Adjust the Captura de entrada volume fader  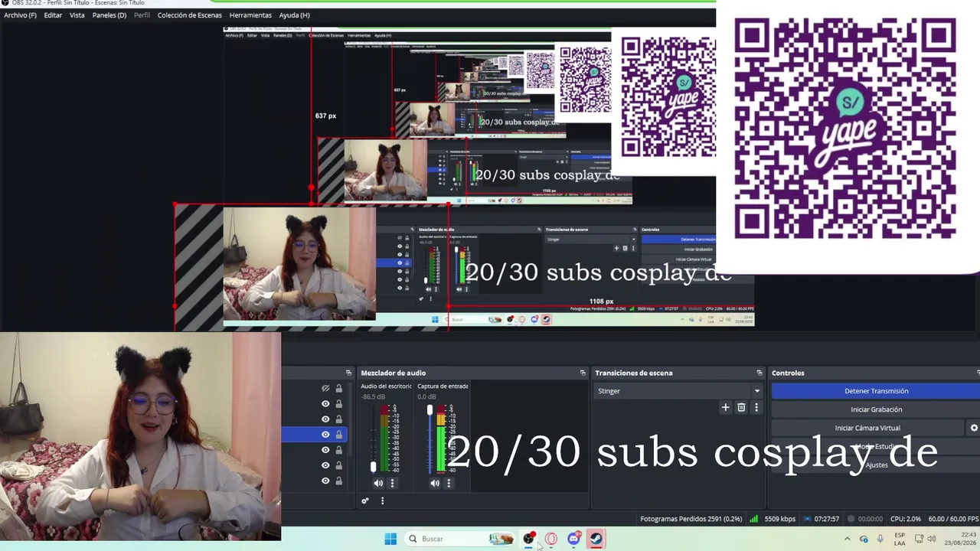[430, 410]
